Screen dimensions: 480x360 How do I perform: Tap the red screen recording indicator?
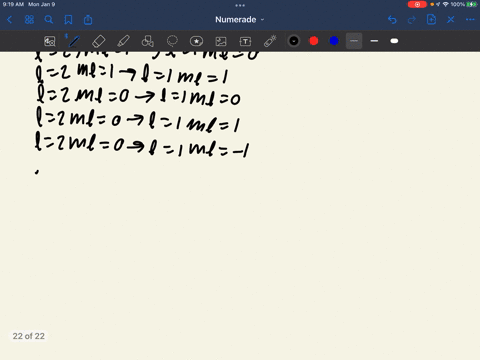[417, 4]
